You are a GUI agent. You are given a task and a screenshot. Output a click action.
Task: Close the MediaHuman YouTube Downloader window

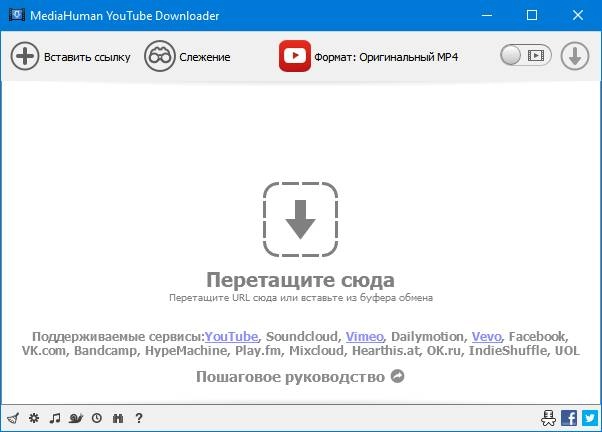(577, 15)
